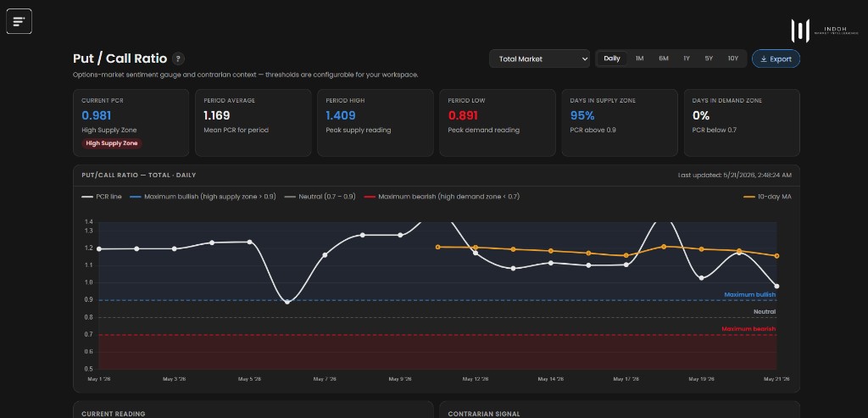Click the PCR data point at May 1 '26

pyautogui.click(x=99, y=249)
